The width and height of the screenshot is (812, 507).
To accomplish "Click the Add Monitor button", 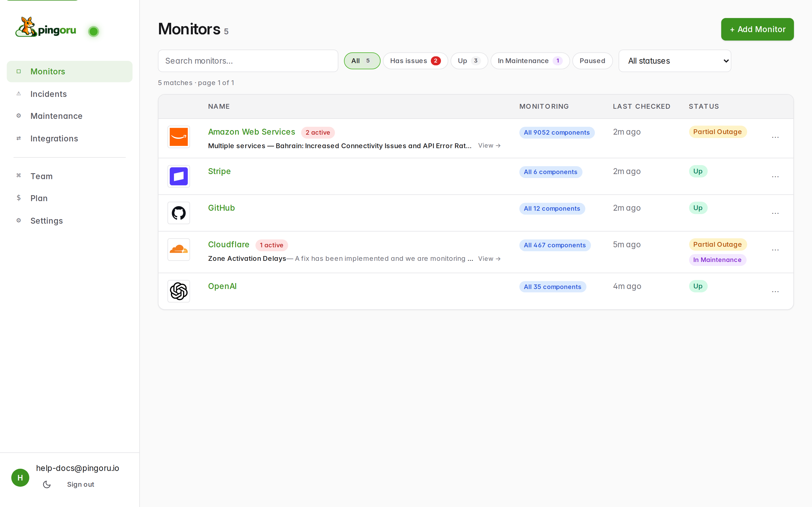I will coord(757,29).
